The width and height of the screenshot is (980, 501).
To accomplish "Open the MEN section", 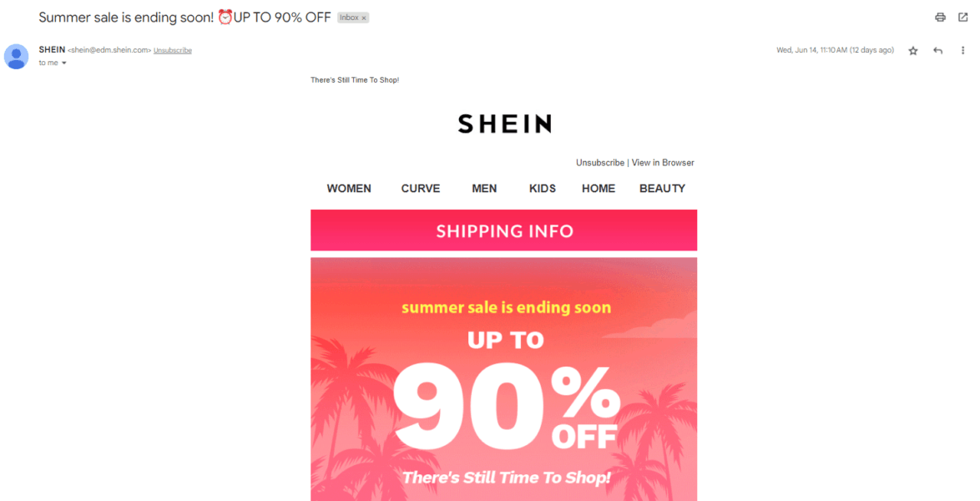I will coord(484,188).
